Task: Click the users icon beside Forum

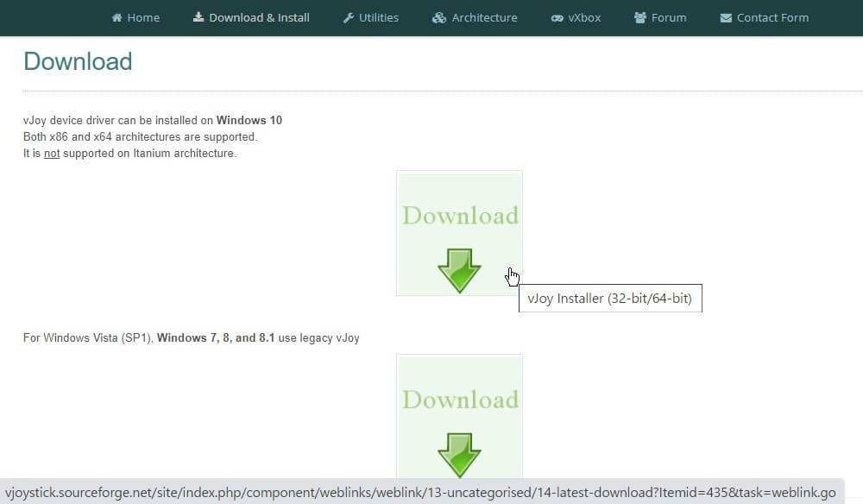Action: [x=640, y=17]
